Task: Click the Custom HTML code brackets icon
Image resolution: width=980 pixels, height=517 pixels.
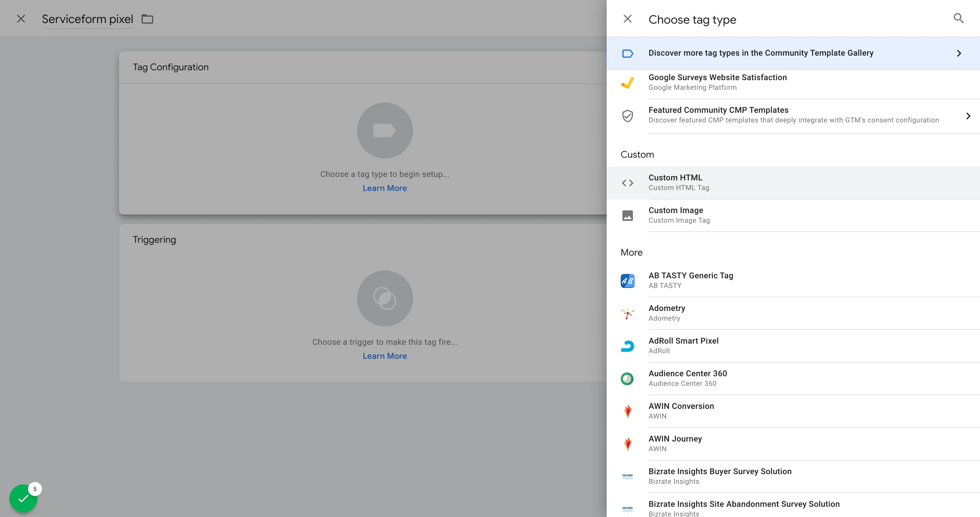Action: coord(627,183)
